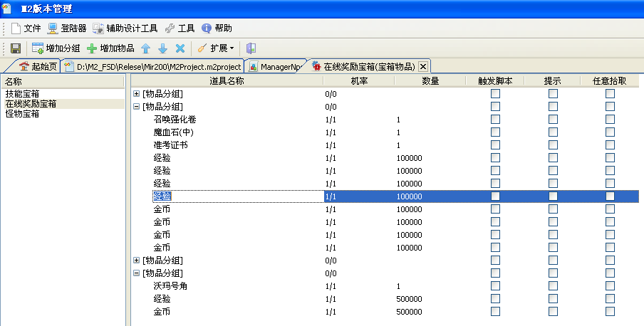644x326 pixels.
Task: Toggle 触发脚本 checkbox for 沃玛号角
Action: (x=495, y=285)
